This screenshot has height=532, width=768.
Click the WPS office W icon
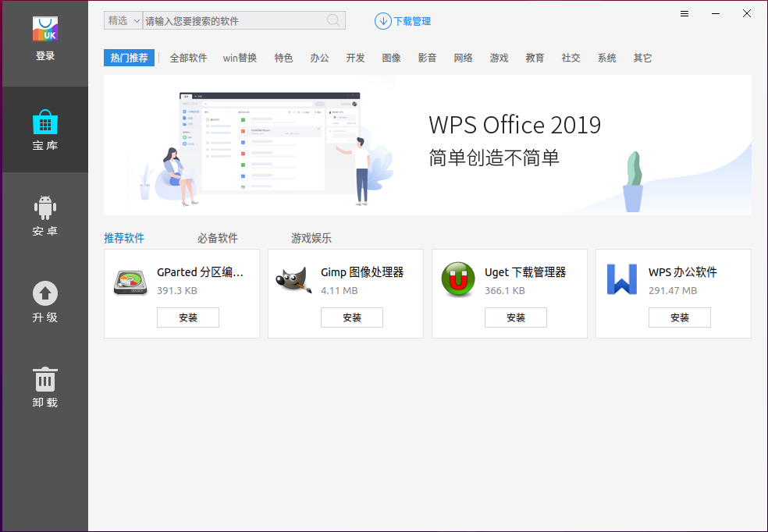[621, 279]
